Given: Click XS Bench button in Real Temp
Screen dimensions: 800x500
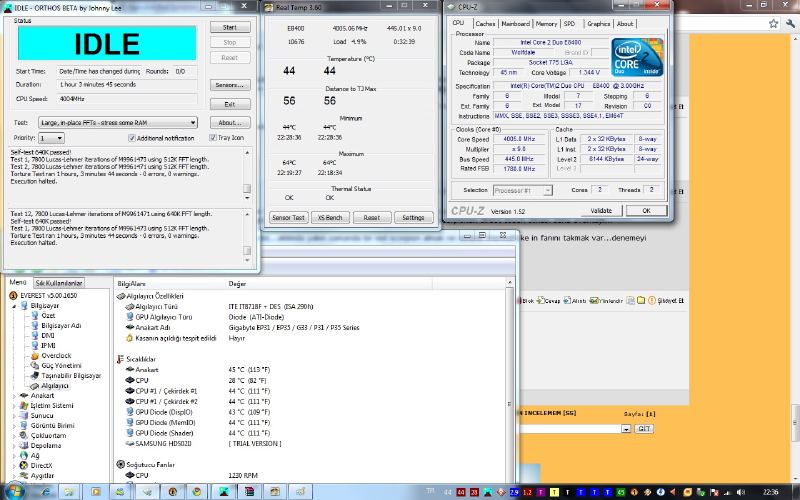Looking at the screenshot, I should (330, 217).
